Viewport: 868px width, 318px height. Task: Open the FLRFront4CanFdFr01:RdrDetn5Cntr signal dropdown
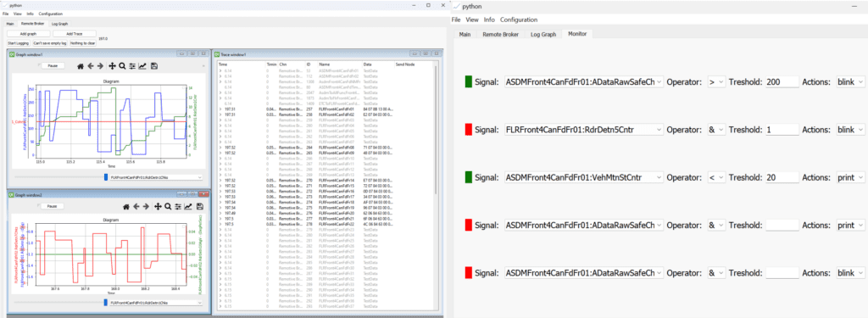(x=584, y=130)
